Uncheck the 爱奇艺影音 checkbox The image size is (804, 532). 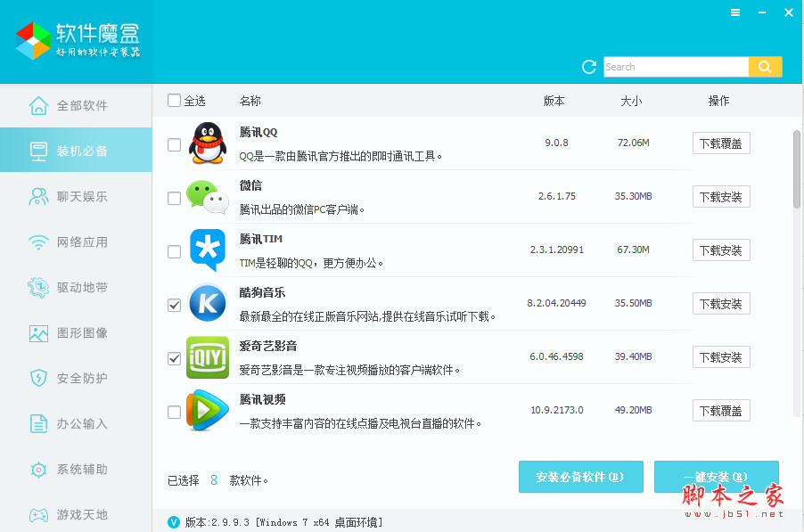coord(175,358)
